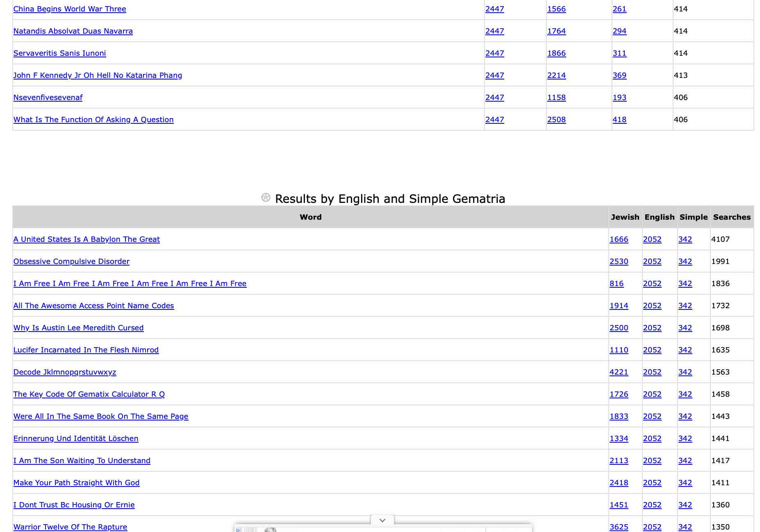Open the 294 value link
This screenshot has width=760, height=532.
619,31
